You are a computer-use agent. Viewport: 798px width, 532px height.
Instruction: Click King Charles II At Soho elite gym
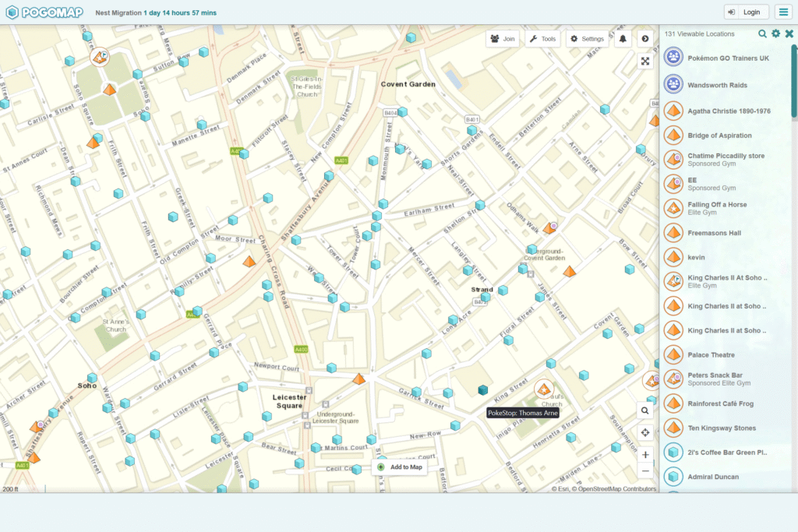726,281
